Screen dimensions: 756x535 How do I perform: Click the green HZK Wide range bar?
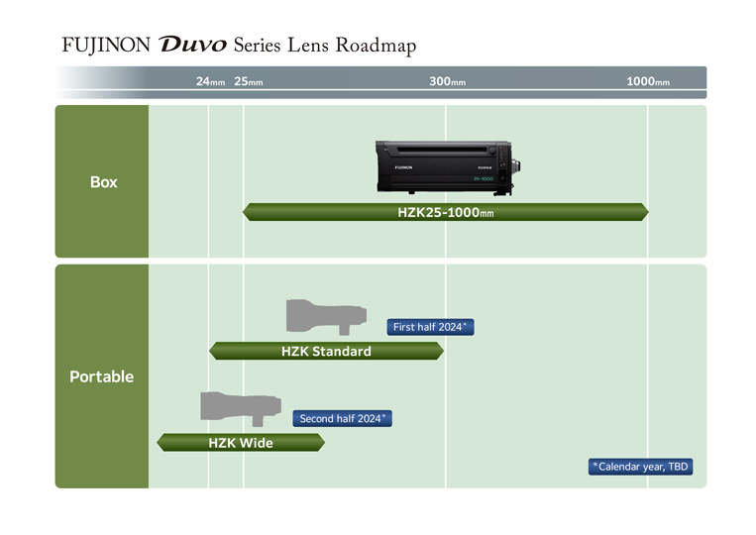pos(240,443)
